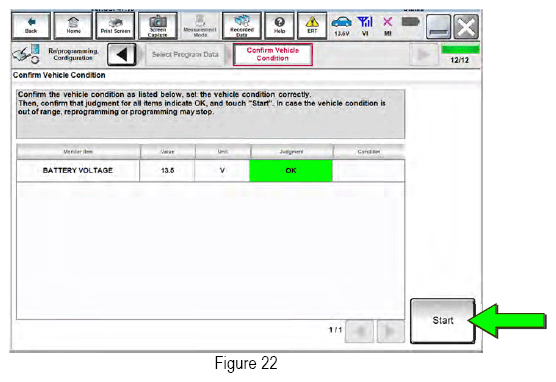
Task: Click the instruction text box
Action: click(x=211, y=114)
